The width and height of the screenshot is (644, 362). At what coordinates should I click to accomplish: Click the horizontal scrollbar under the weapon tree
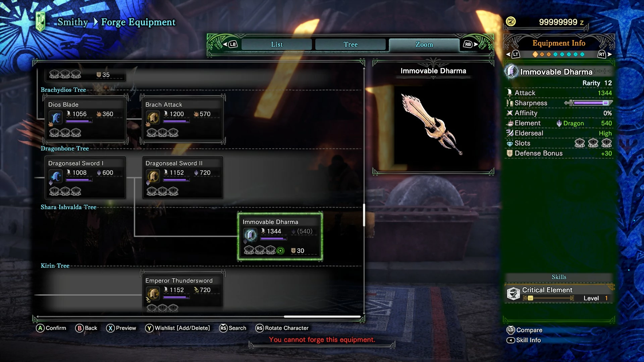pos(199,316)
